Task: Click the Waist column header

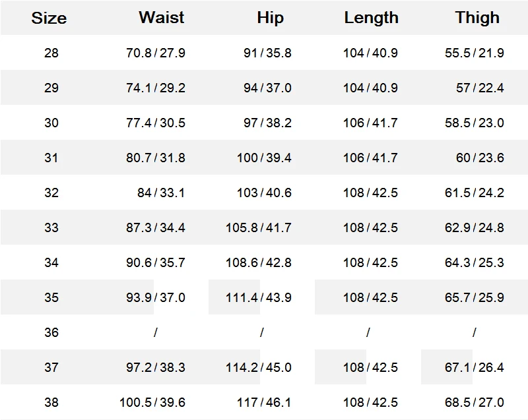Action: [162, 18]
